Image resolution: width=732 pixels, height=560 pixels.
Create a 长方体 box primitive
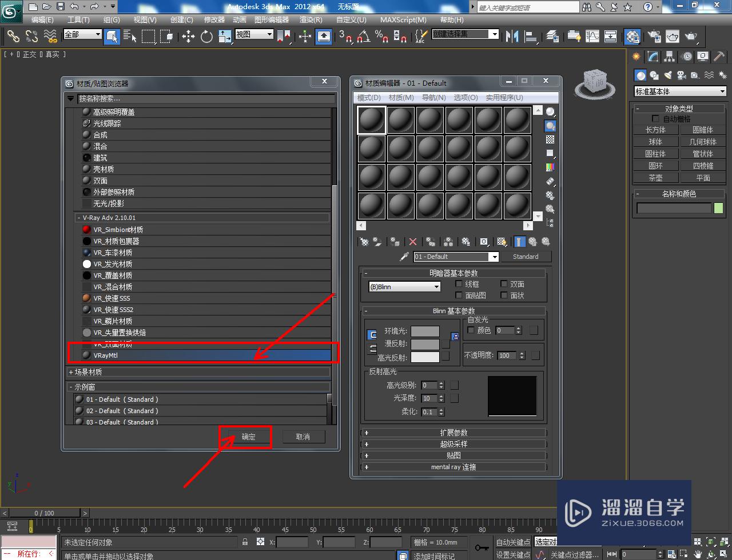[655, 130]
